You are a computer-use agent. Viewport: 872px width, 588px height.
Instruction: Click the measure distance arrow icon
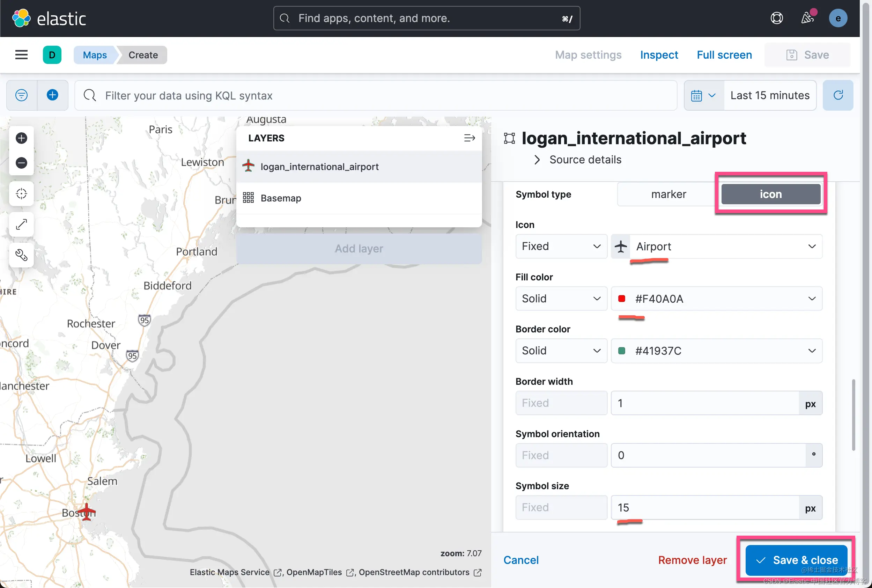(21, 224)
